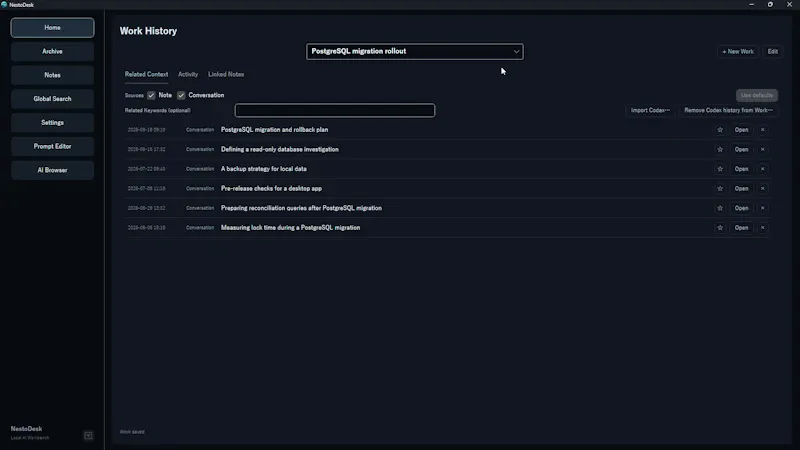The image size is (800, 450).
Task: Star the Preparing reconciliation queries row
Action: pyautogui.click(x=720, y=208)
